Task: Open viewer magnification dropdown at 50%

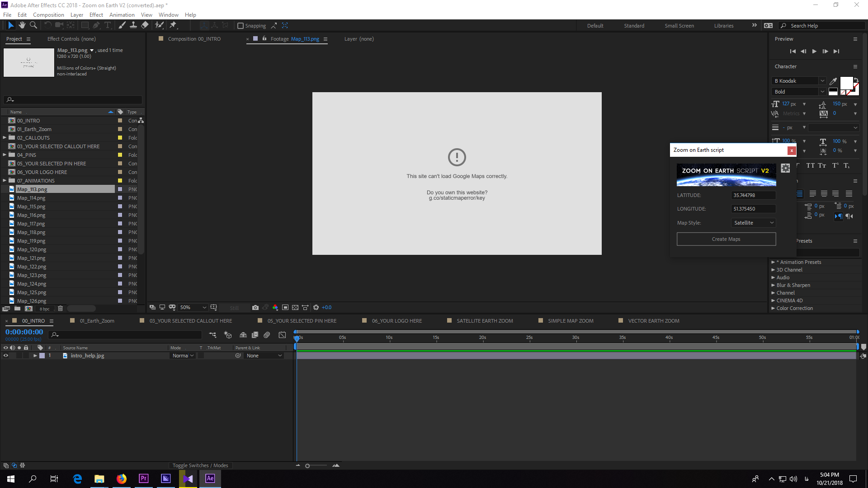Action: (x=193, y=307)
